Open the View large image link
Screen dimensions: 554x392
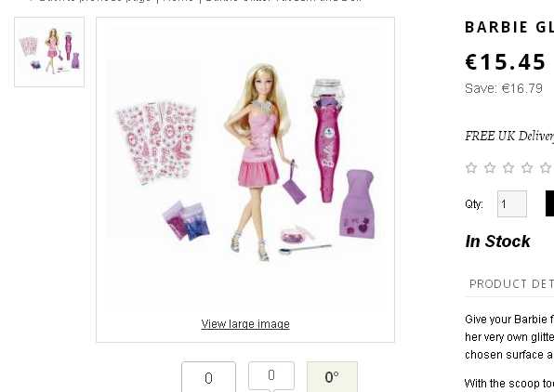point(245,324)
